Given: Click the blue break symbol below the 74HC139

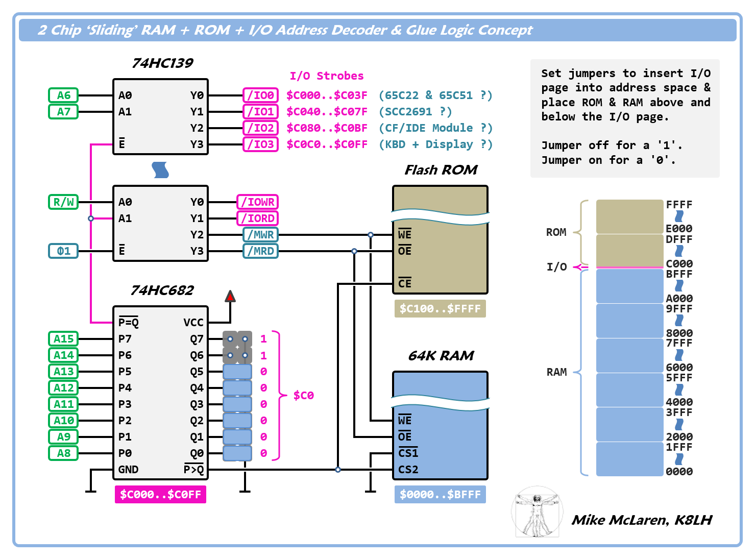Looking at the screenshot, I should pyautogui.click(x=160, y=170).
